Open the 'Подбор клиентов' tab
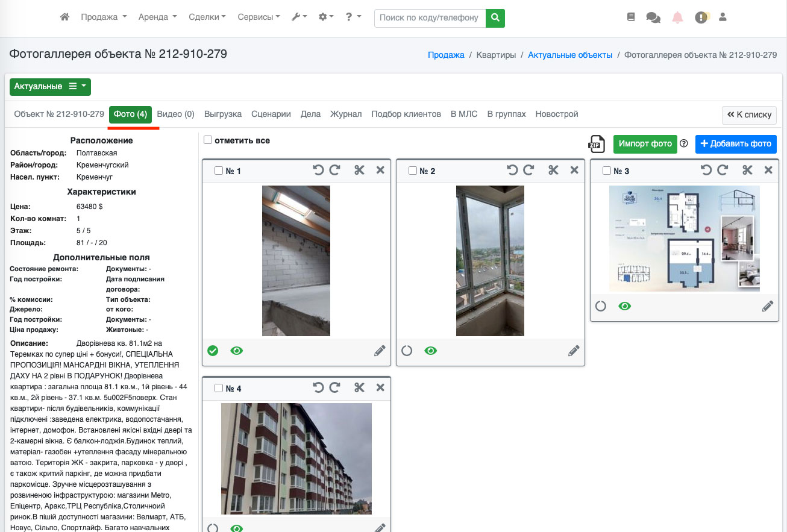The height and width of the screenshot is (532, 787). coord(406,114)
